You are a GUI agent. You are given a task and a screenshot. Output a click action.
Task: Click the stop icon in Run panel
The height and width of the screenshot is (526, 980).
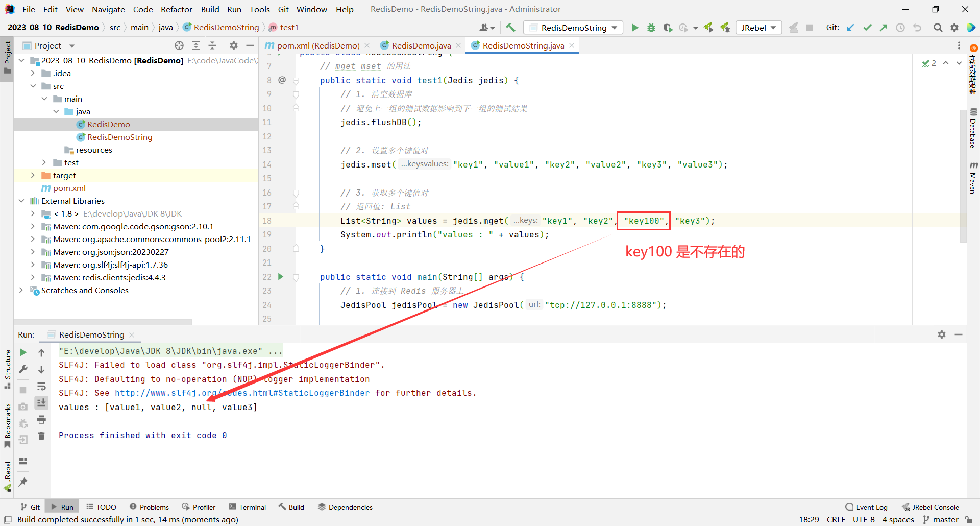[23, 390]
